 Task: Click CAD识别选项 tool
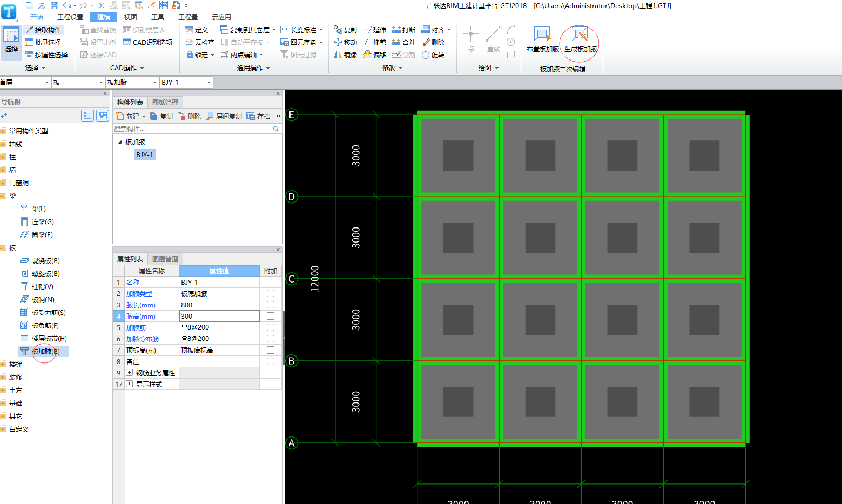pos(147,42)
